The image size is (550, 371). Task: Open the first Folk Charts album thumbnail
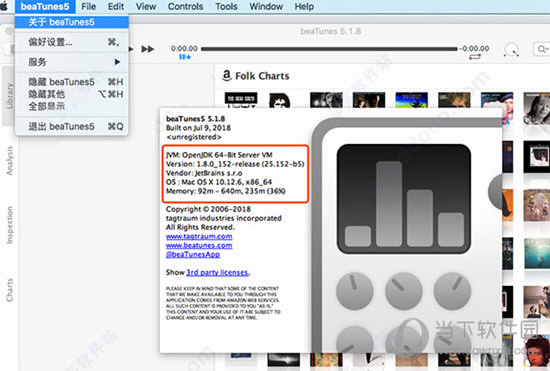click(241, 100)
